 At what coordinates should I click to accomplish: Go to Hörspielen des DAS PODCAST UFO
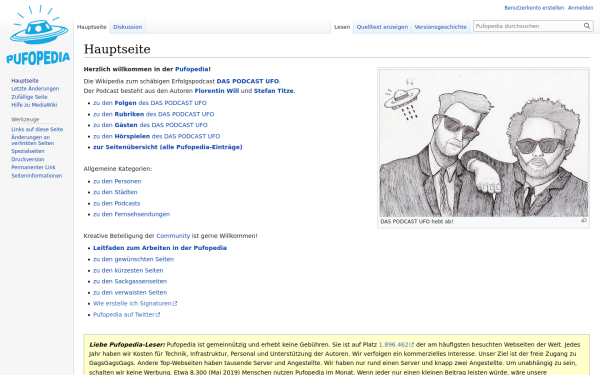157,136
